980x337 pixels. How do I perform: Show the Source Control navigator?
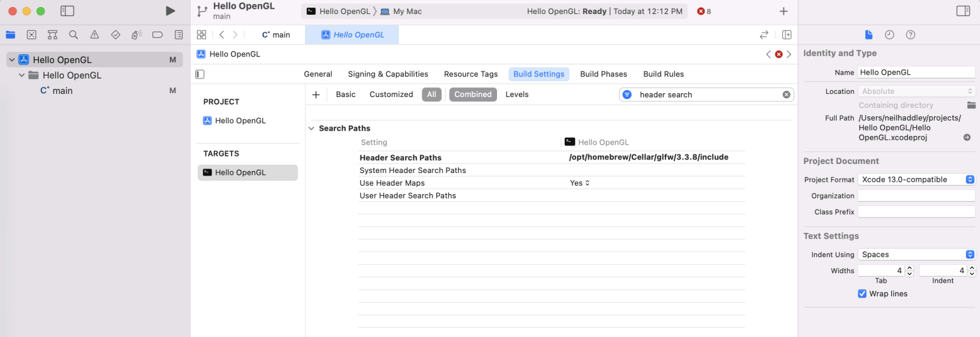(31, 34)
